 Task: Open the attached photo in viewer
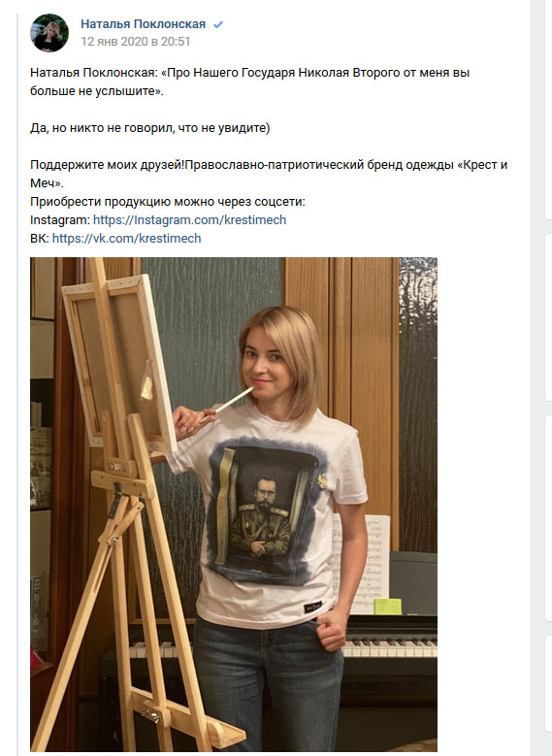(x=234, y=505)
